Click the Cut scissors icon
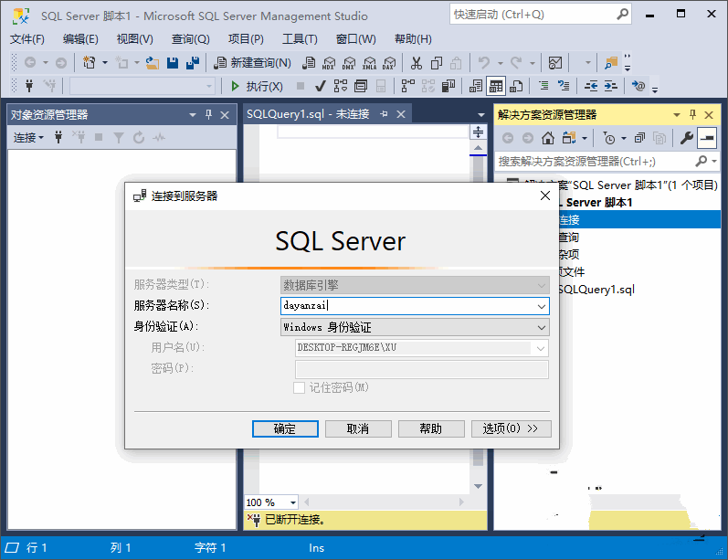Screen dimensions: 728x560 pyautogui.click(x=416, y=63)
